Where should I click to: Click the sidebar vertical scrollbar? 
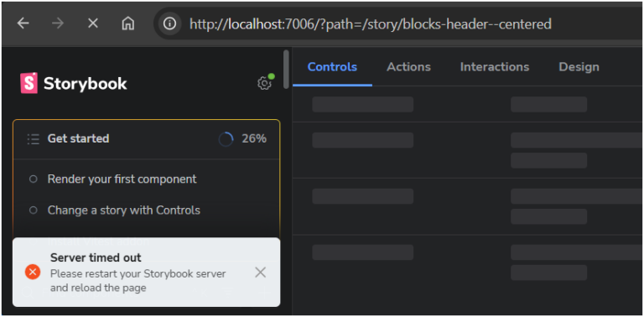286,70
